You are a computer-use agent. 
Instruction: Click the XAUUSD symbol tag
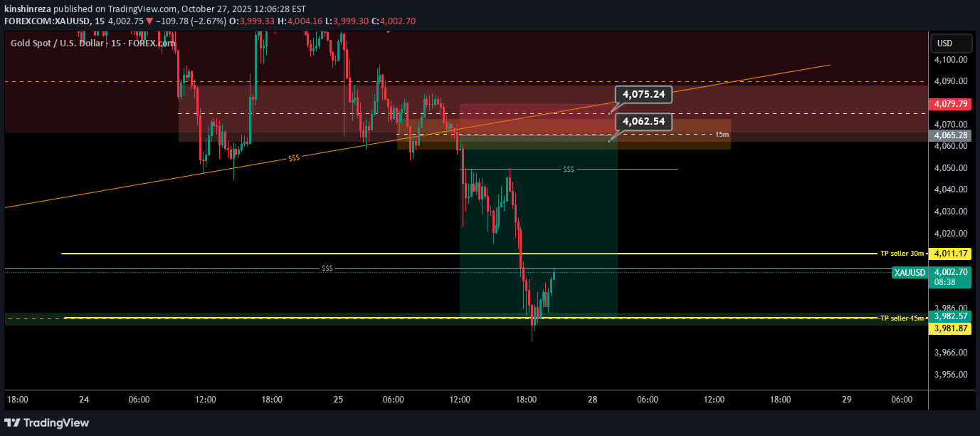tap(910, 272)
